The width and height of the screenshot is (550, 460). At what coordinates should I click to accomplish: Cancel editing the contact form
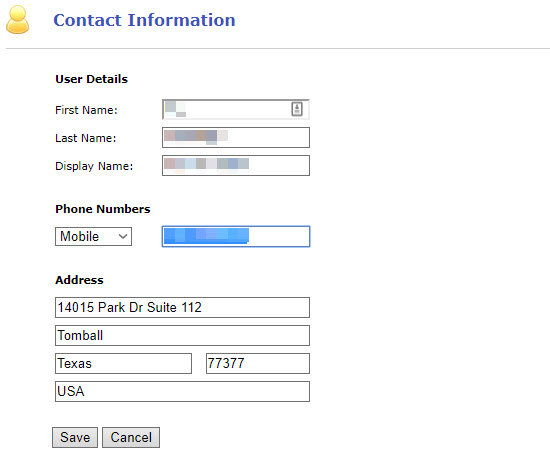131,438
